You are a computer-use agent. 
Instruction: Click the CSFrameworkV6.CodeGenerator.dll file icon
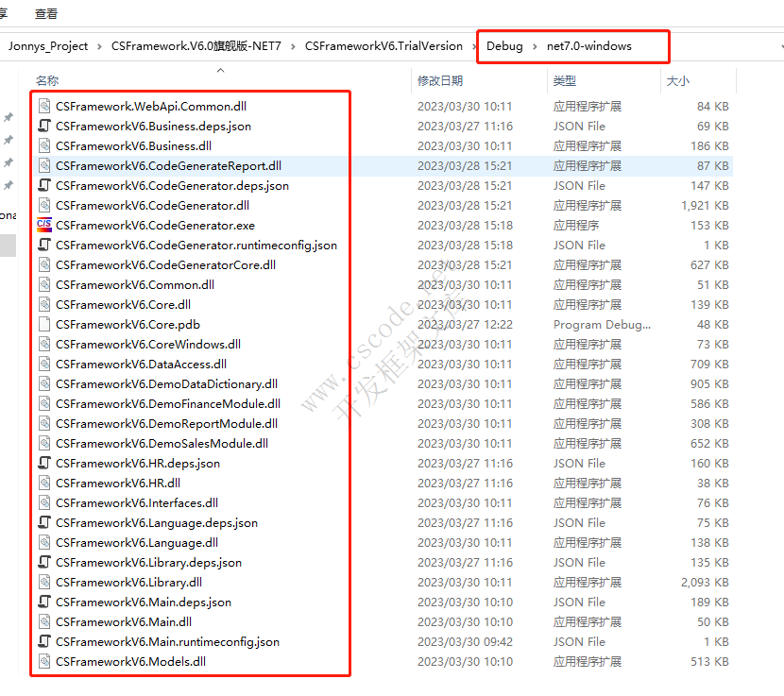pos(44,206)
